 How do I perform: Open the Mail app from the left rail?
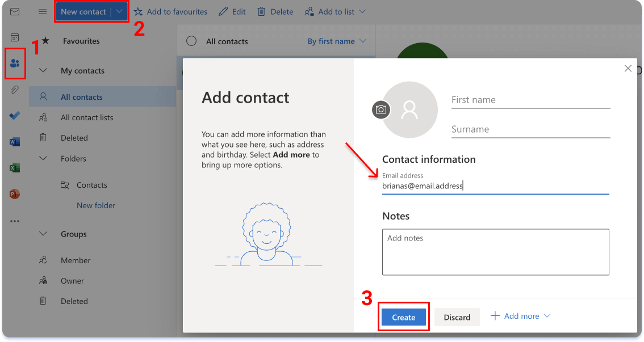pyautogui.click(x=14, y=10)
